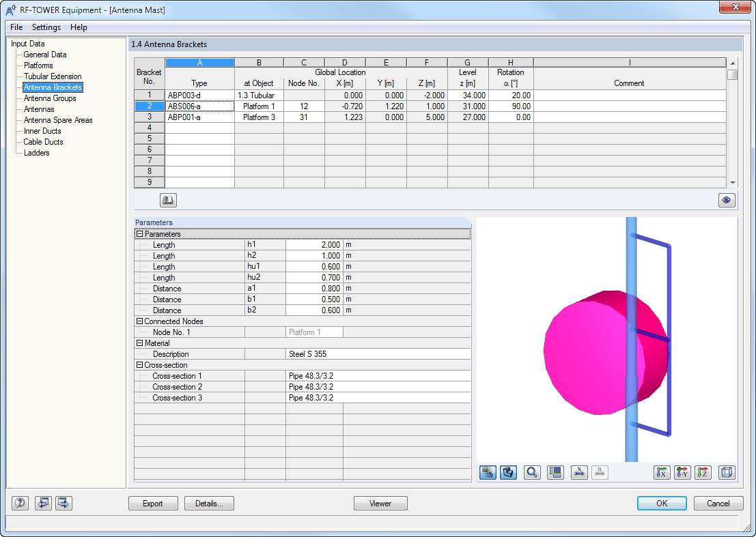Edit the hu2 length value 0.700
Viewport: 756px width, 537px height.
[314, 278]
